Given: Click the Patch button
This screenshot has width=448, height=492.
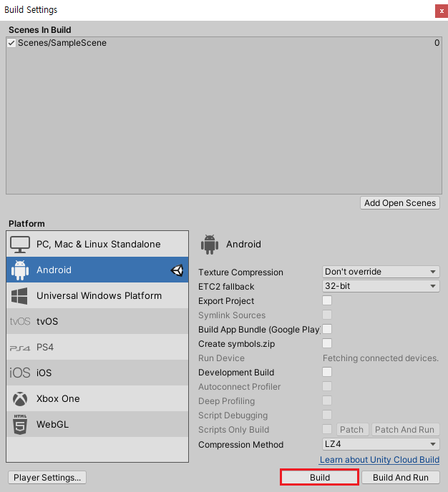Looking at the screenshot, I should click(x=352, y=430).
